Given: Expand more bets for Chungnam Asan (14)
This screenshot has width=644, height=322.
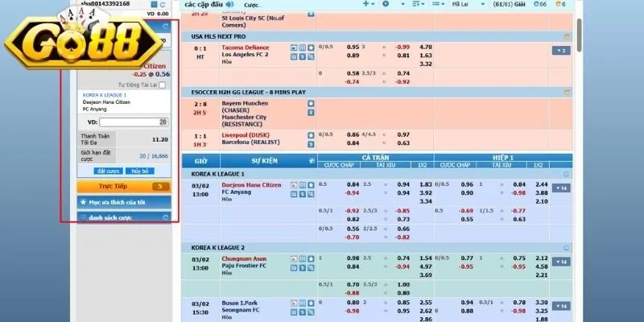Looking at the screenshot, I should coord(560,261).
